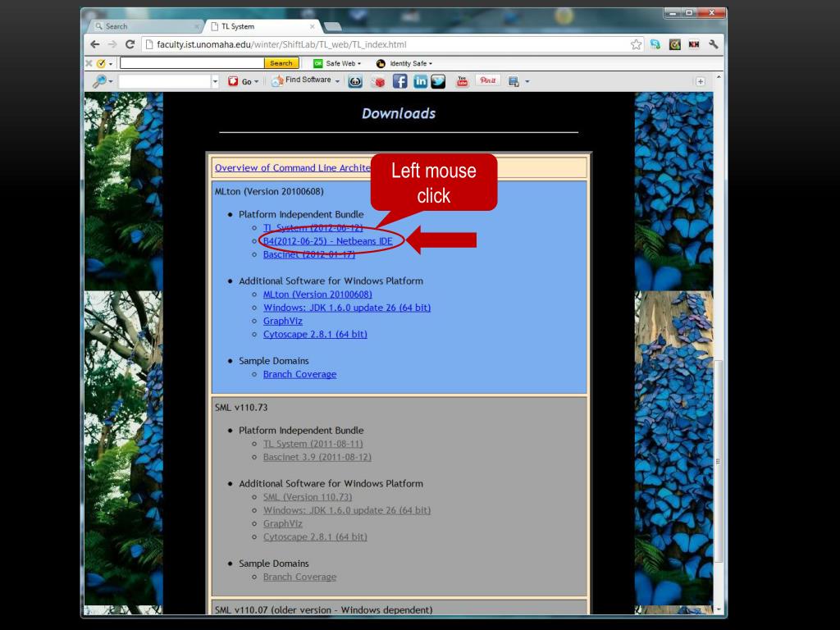Open blue-section Cytoscape 2.8.1 (64 bit) link
840x630 pixels.
point(315,335)
